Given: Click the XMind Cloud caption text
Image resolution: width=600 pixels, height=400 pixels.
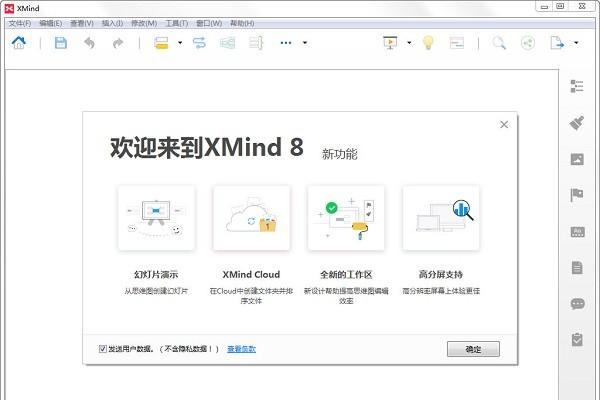Looking at the screenshot, I should click(251, 274).
